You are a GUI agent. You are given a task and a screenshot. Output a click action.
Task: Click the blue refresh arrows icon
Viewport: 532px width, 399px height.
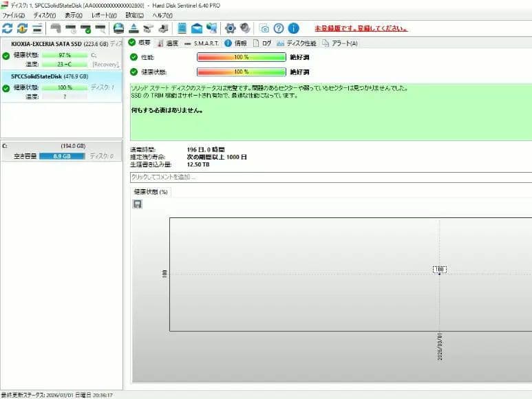[7, 28]
